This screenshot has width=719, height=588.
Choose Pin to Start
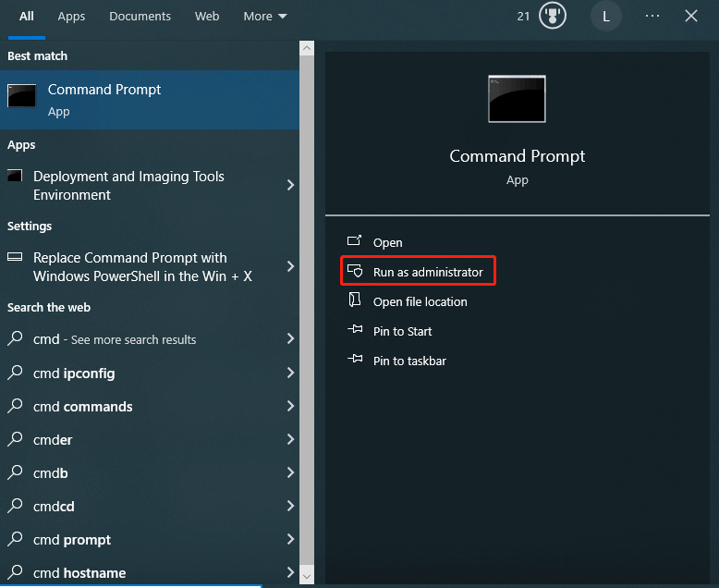[402, 331]
